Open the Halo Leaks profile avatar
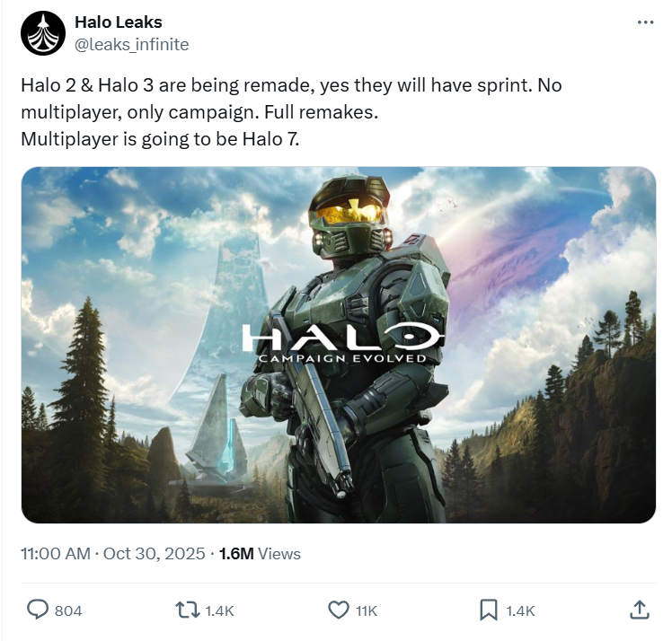This screenshot has height=641, width=672. (x=43, y=33)
